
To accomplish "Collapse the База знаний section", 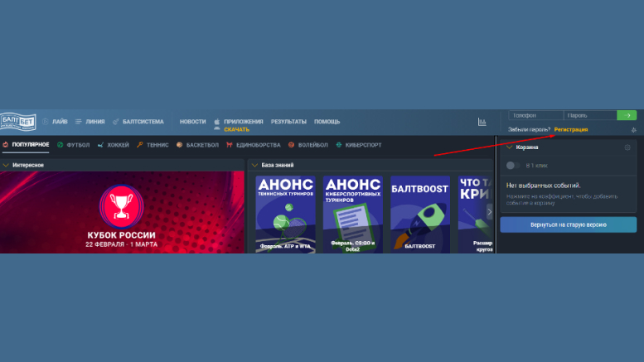I will pyautogui.click(x=254, y=165).
